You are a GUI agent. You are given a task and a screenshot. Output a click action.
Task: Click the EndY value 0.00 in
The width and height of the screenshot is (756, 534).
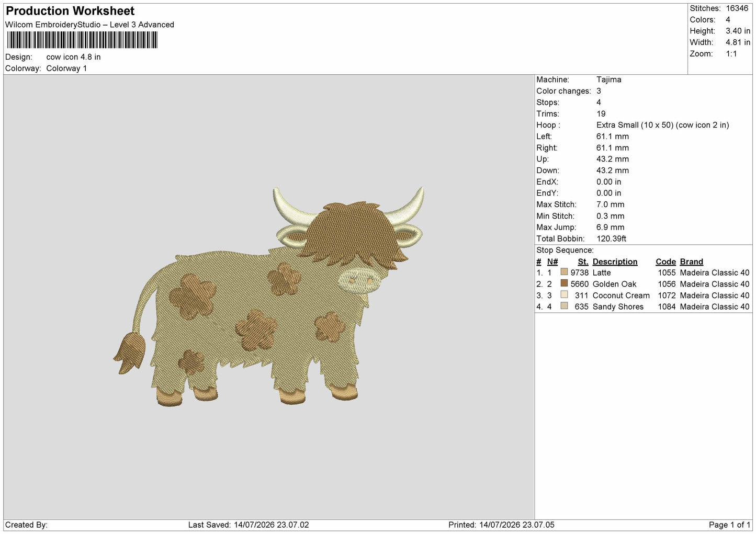609,193
